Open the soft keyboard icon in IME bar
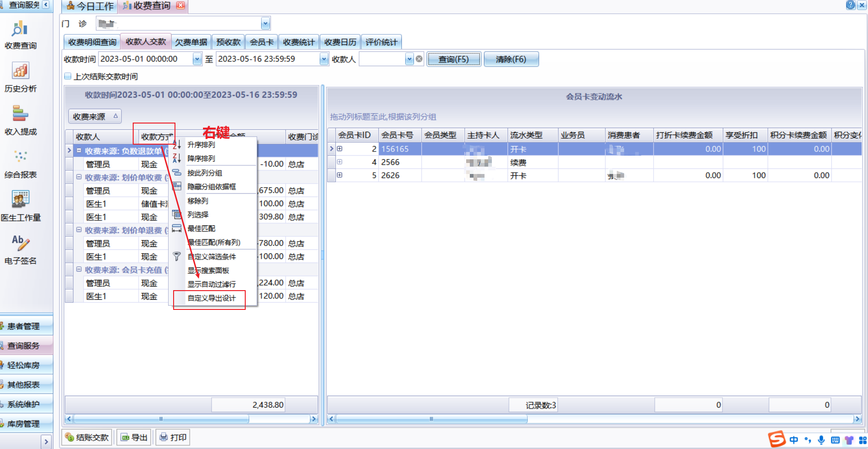Image resolution: width=868 pixels, height=449 pixels. pos(835,440)
